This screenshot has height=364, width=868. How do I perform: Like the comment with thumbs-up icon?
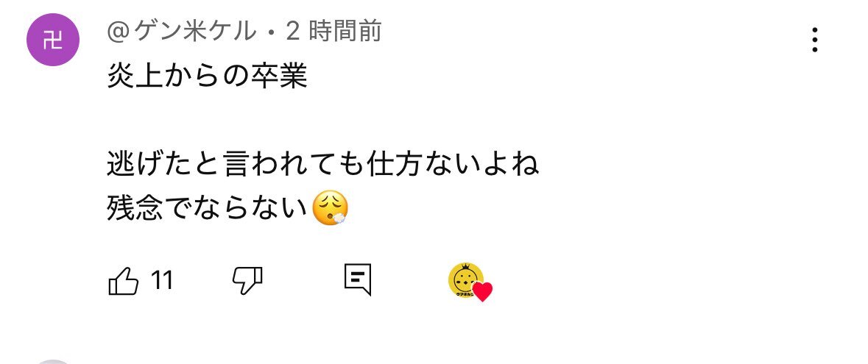(x=123, y=280)
